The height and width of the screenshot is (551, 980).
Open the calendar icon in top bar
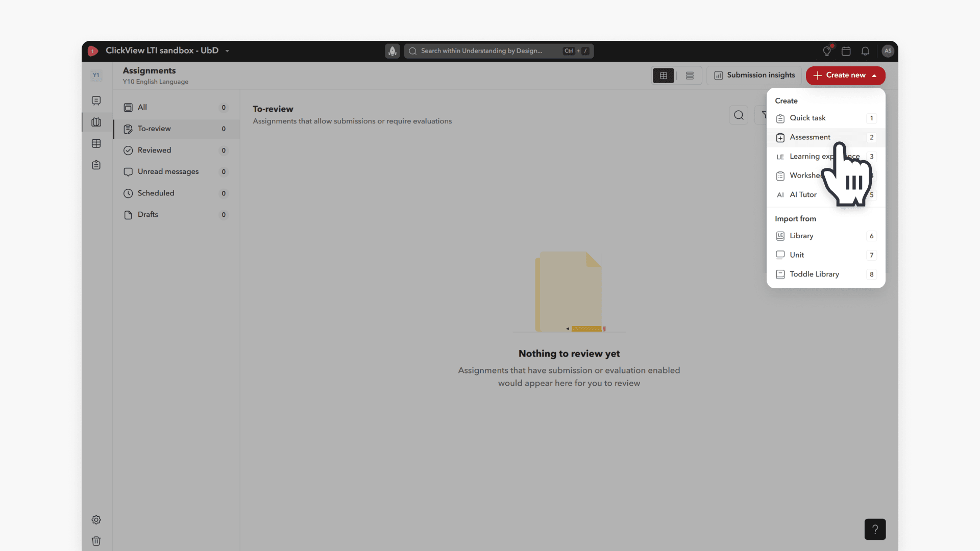point(846,51)
